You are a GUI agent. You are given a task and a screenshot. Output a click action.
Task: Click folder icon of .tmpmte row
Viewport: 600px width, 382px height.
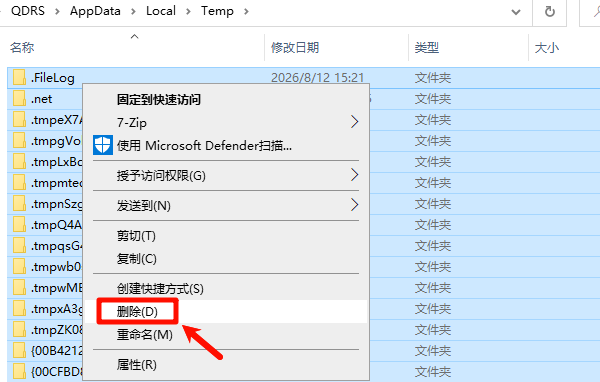point(19,183)
